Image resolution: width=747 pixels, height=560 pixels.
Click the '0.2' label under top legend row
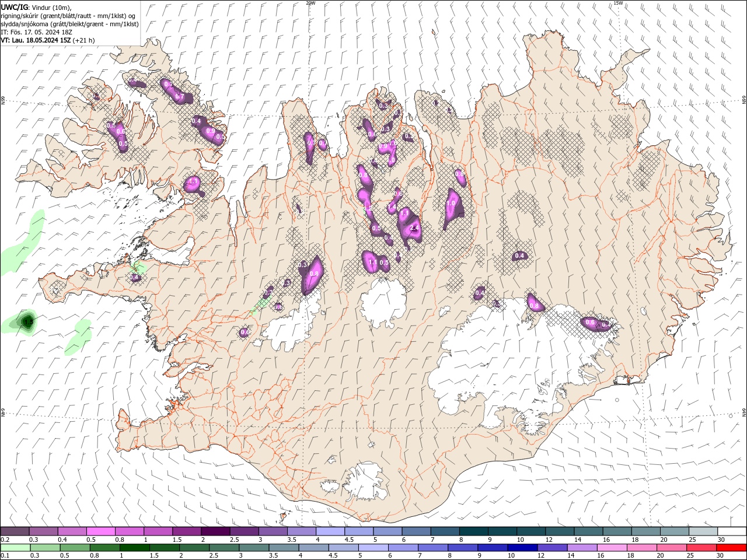tap(5, 540)
